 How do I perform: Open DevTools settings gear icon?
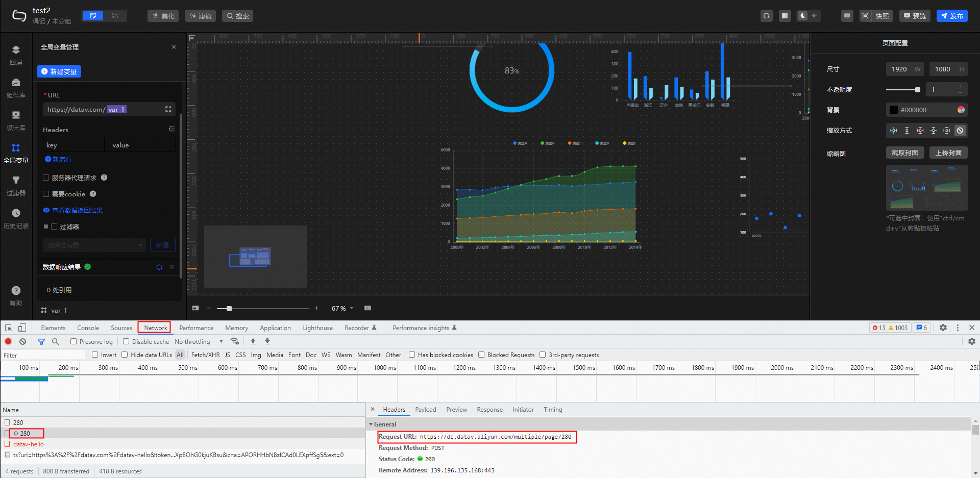[943, 328]
